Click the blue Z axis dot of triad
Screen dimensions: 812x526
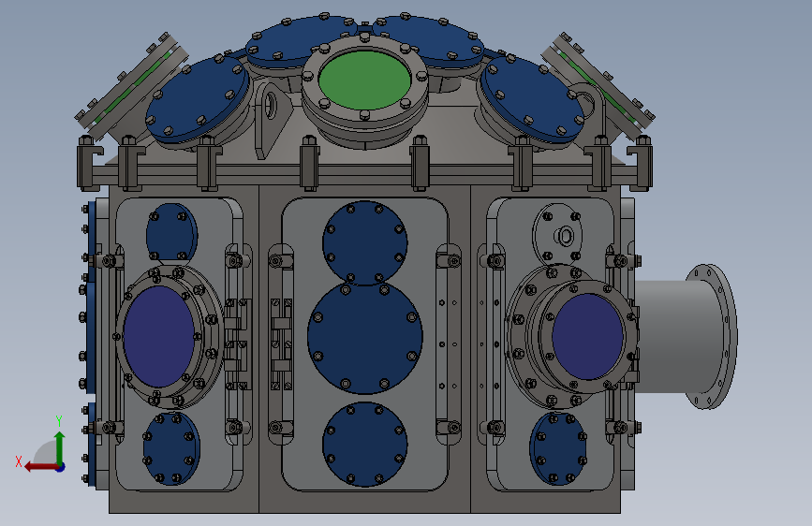point(61,467)
